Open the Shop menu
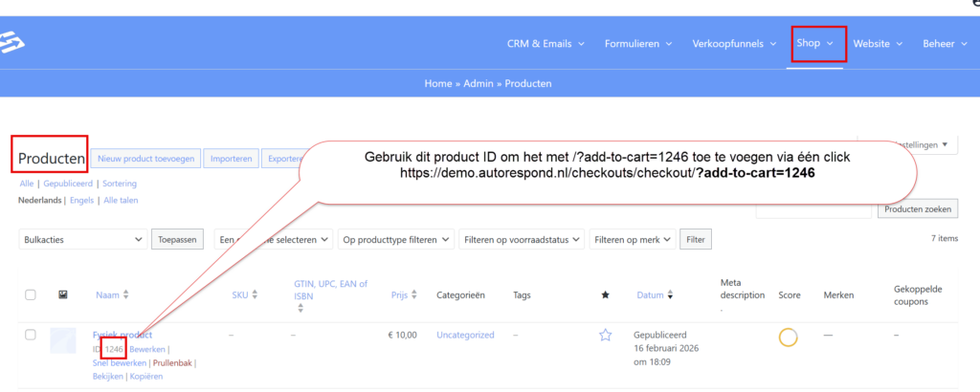Image resolution: width=980 pixels, height=392 pixels. 816,43
